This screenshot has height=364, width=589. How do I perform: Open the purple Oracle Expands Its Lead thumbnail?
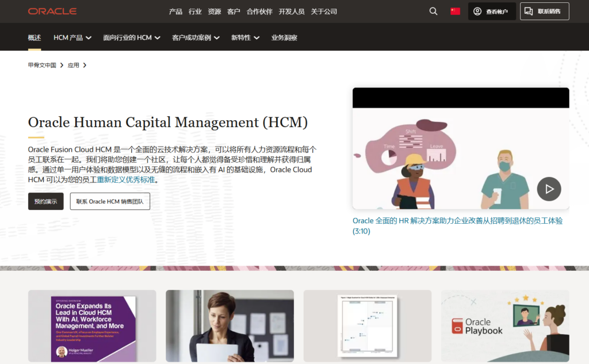pos(92,326)
